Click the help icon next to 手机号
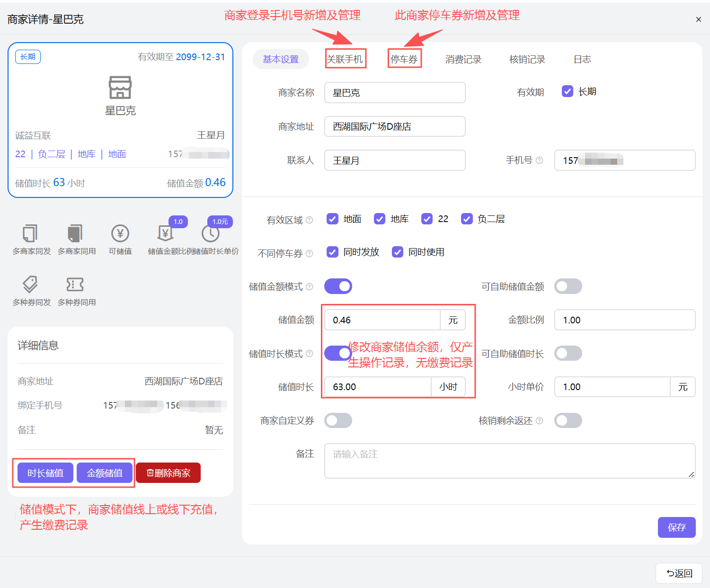This screenshot has height=588, width=710. [540, 160]
